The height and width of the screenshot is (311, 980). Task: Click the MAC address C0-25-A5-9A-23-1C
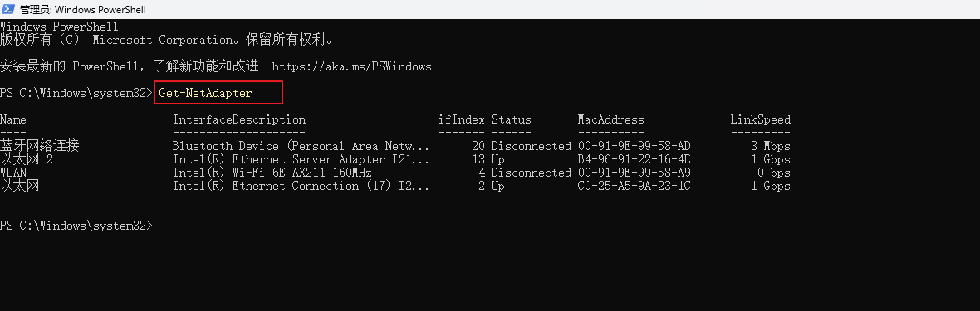[x=635, y=186]
